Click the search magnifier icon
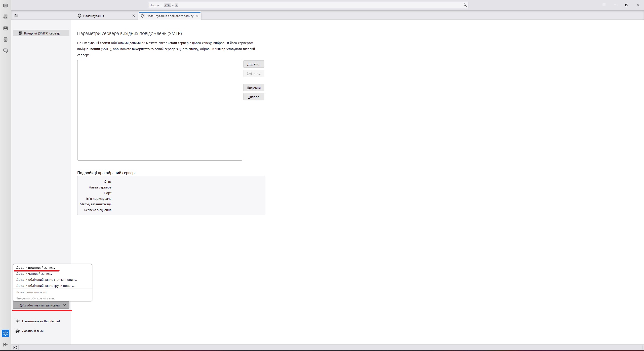Viewport: 644px width, 351px height. [x=465, y=5]
